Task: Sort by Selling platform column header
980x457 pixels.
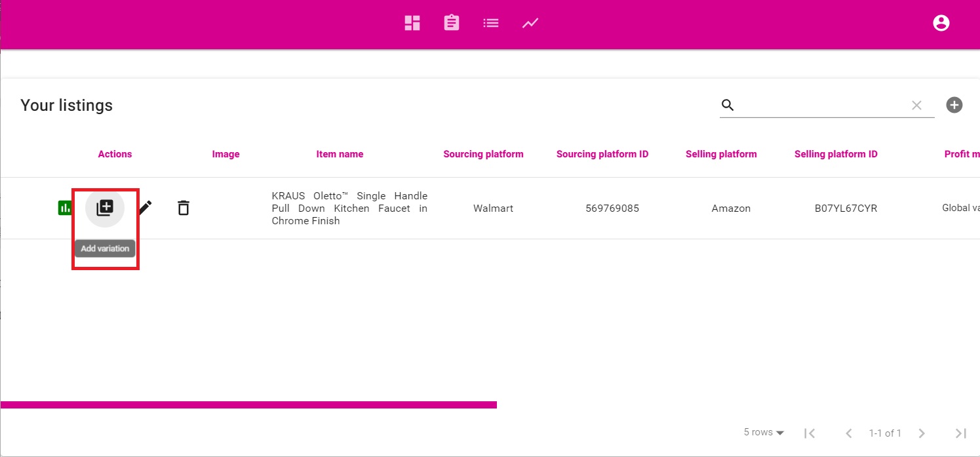Action: point(721,154)
